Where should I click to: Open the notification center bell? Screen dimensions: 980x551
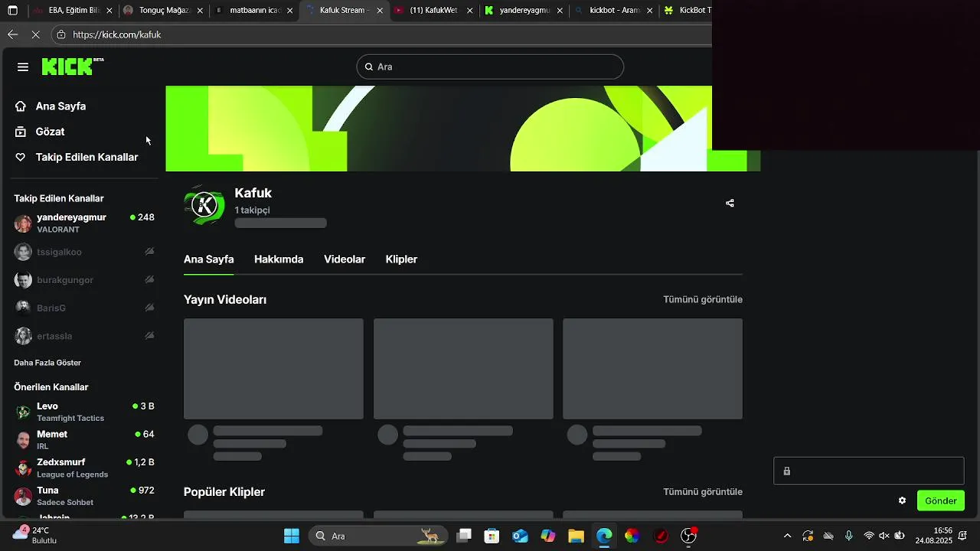(962, 536)
